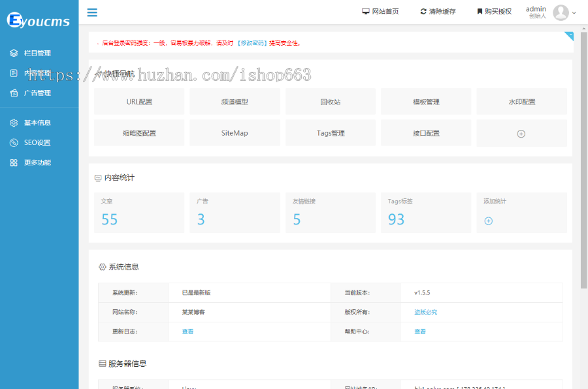Click the 文章 count 55

pos(110,219)
